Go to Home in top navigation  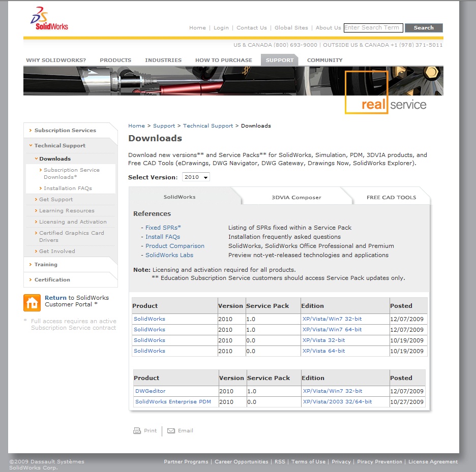pos(197,27)
